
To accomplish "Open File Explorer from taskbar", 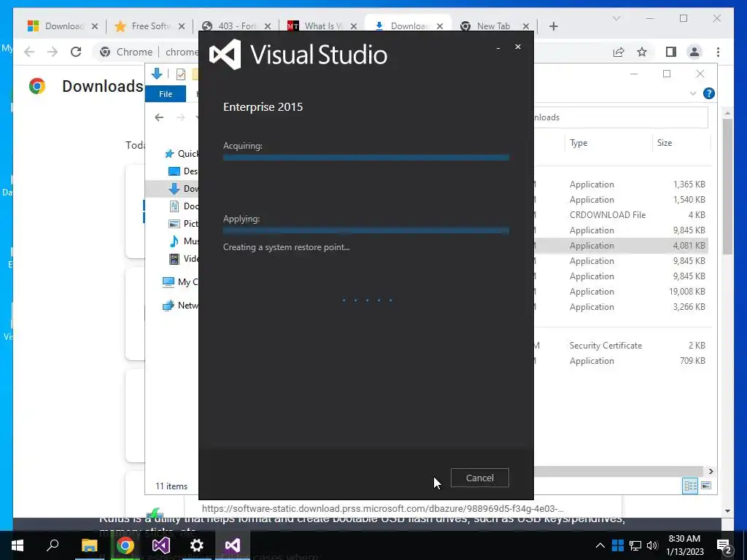I will tap(89, 545).
